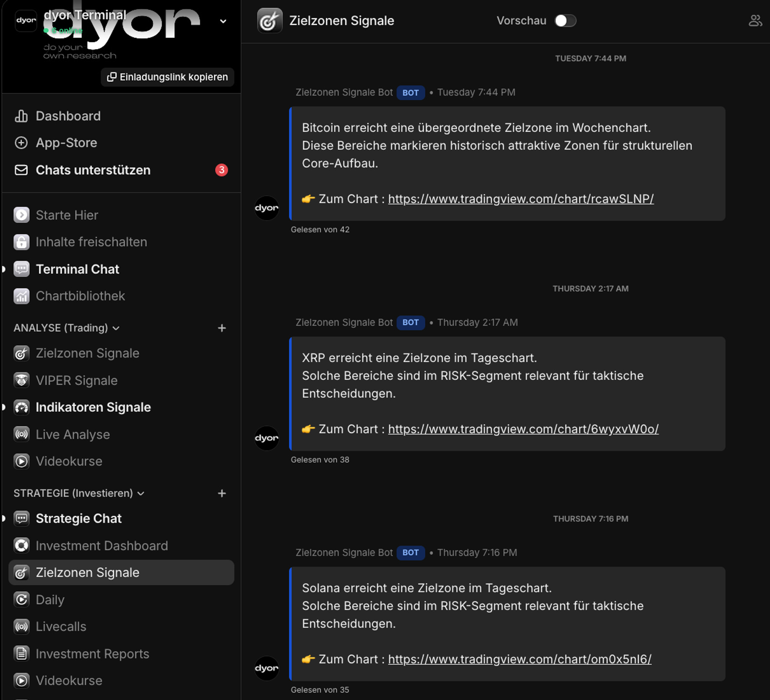Click the red unread badge showing 3
770x700 pixels.
coord(222,170)
